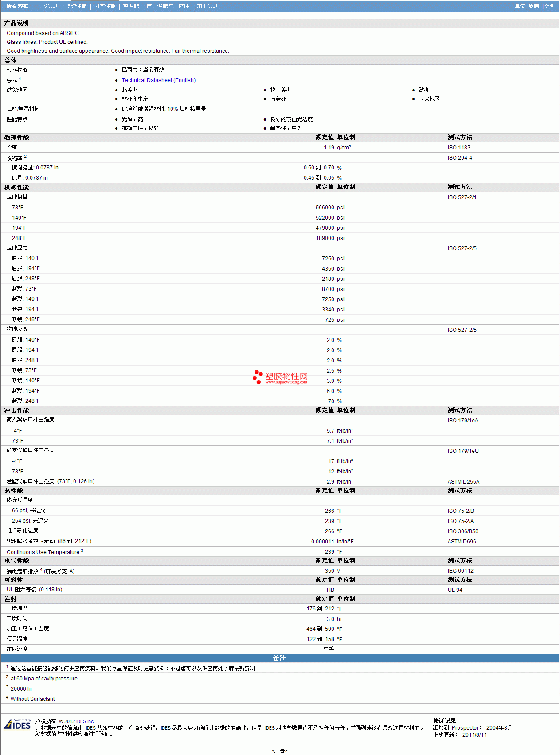Click the <广告> placeholder text
Viewport: 560px width, 755px height.
279,751
